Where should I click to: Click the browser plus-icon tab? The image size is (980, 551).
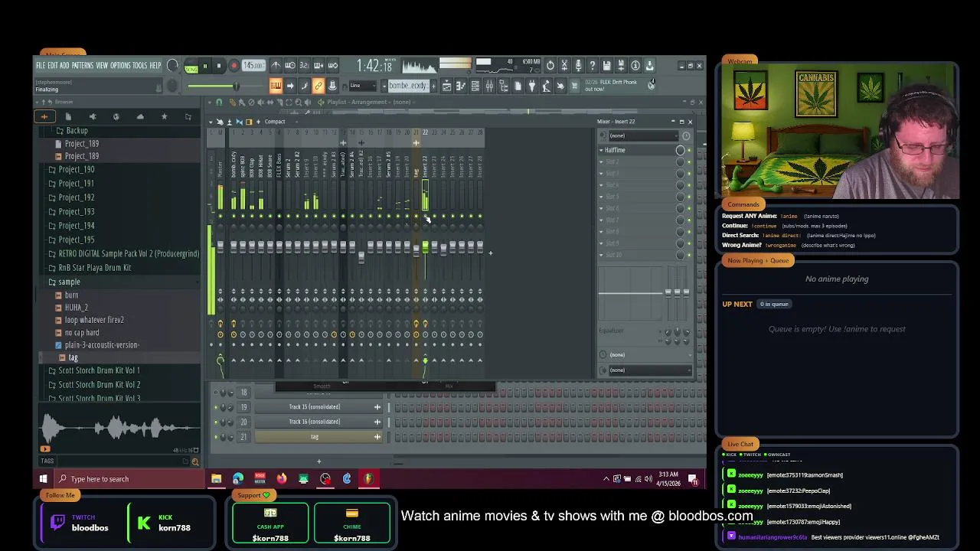[x=44, y=116]
